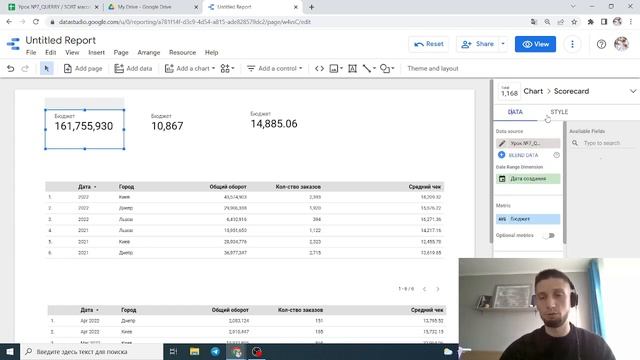Open the Windows Start menu
This screenshot has height=360, width=640.
pyautogui.click(x=10, y=351)
